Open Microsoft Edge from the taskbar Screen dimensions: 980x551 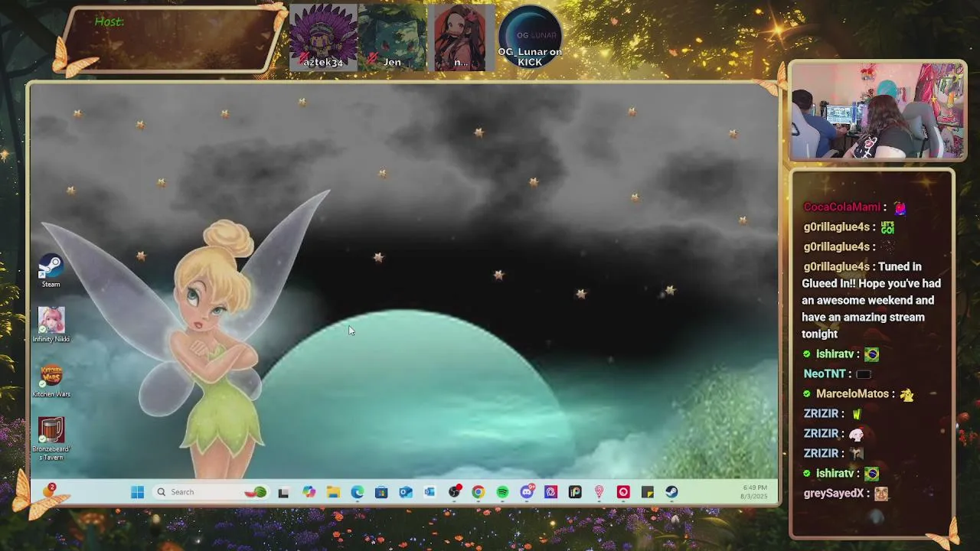pyautogui.click(x=358, y=492)
